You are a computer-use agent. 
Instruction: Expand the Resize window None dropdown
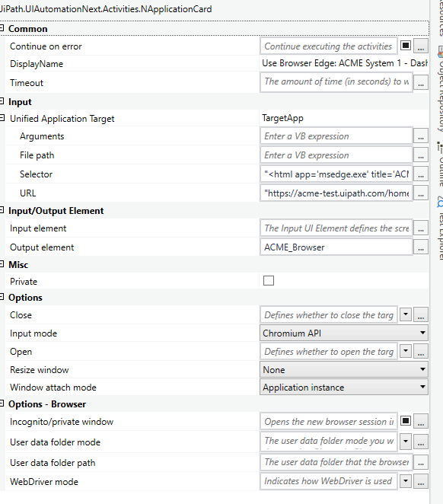(344, 370)
